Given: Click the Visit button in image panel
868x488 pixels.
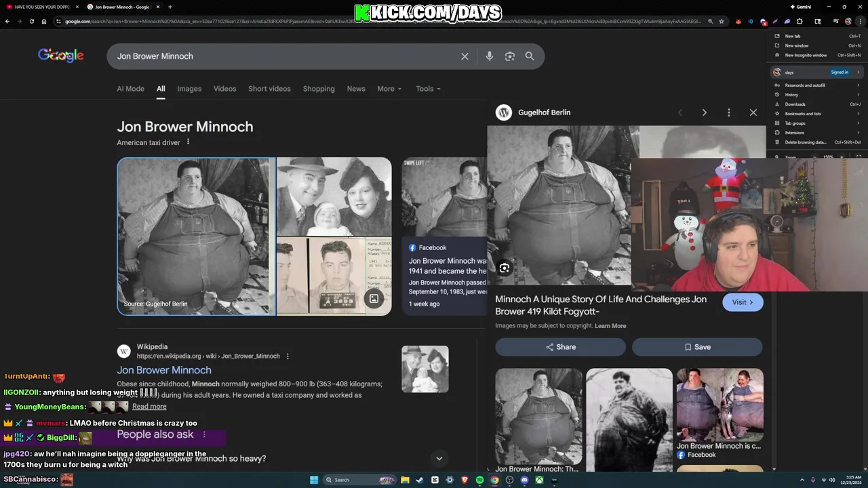Looking at the screenshot, I should coord(743,302).
